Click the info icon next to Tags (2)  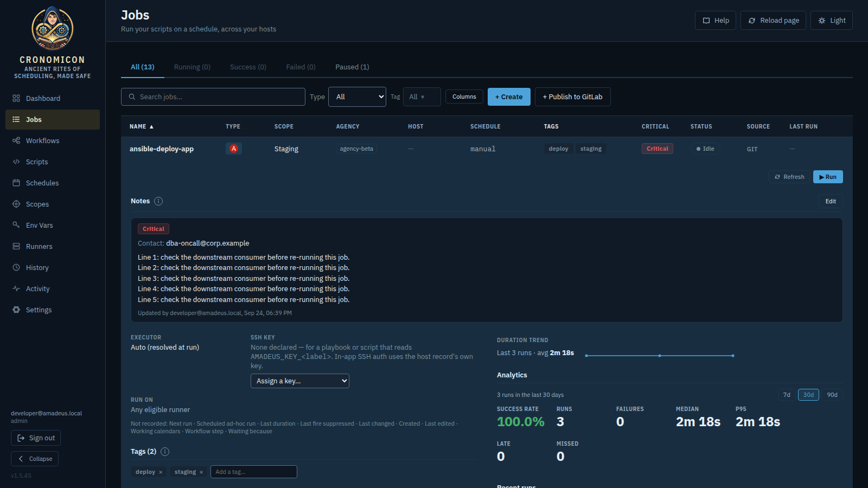pyautogui.click(x=165, y=452)
